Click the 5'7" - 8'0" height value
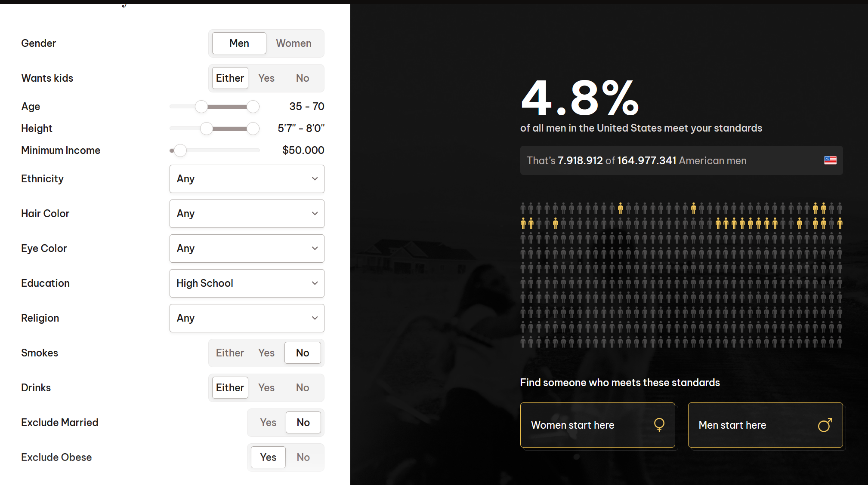 tap(301, 129)
